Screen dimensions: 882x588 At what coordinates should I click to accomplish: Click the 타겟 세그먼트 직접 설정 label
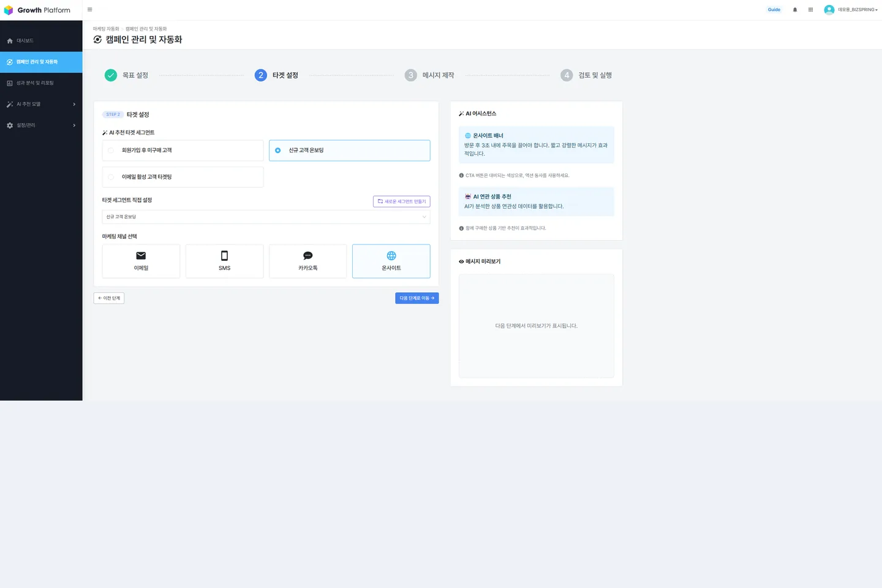click(127, 200)
